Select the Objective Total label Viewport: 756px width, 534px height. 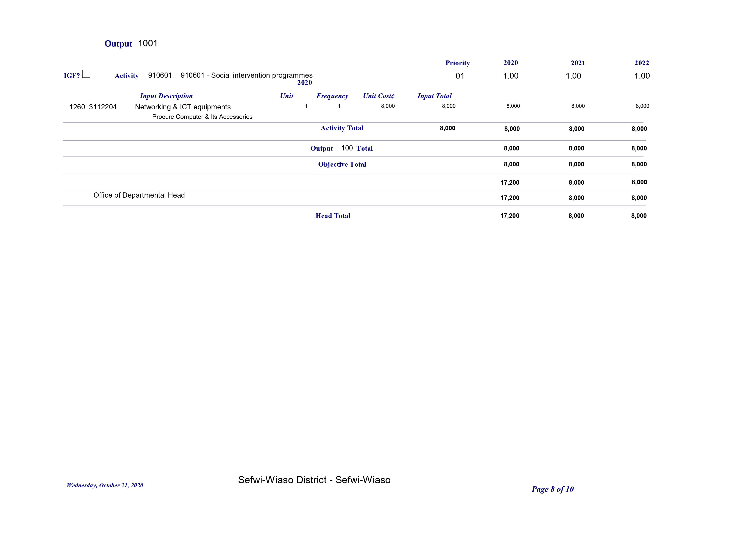342,164
